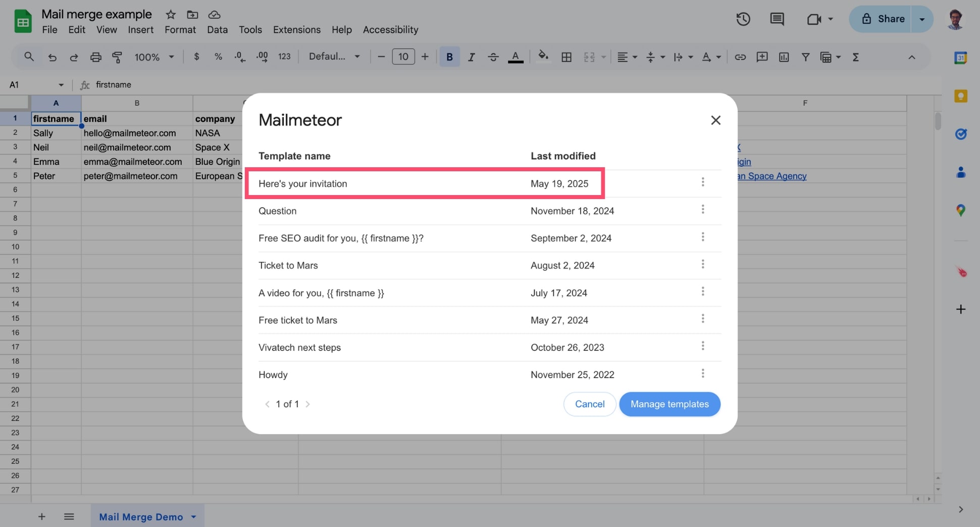Viewport: 980px width, 527px height.
Task: Close the Mailmeteor dialog
Action: (x=715, y=120)
